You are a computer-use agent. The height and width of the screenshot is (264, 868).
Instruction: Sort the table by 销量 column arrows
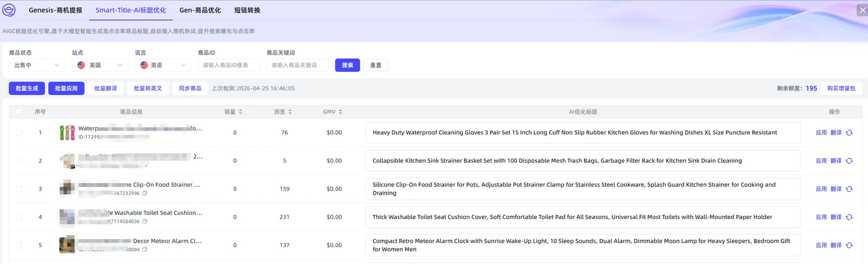coord(240,112)
